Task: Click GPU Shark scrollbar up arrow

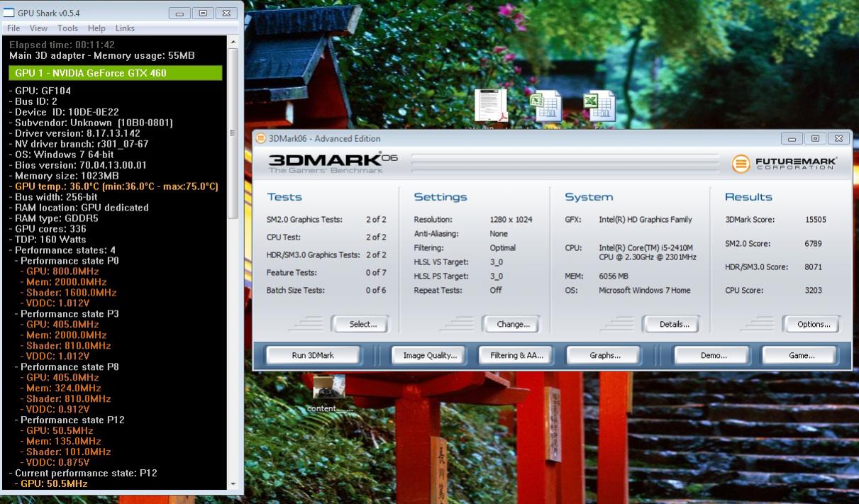Action: tap(234, 42)
